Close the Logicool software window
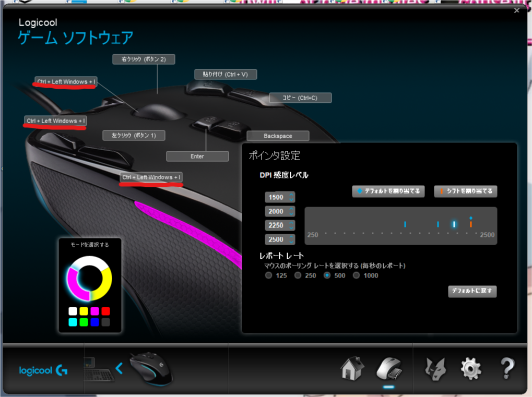The height and width of the screenshot is (397, 532). pos(517,10)
